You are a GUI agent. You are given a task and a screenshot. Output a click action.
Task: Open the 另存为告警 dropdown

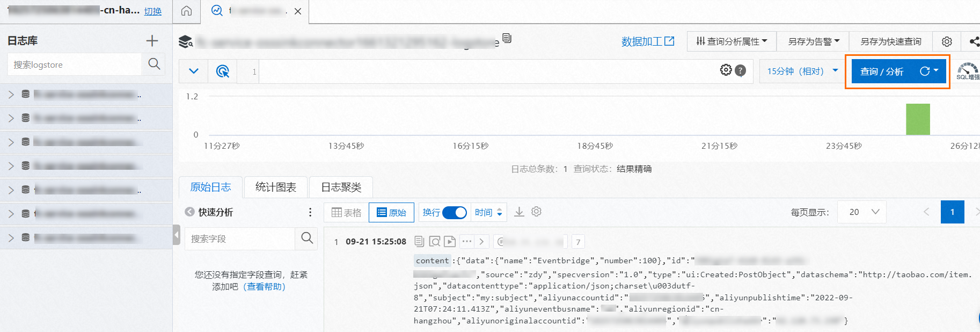click(x=814, y=41)
